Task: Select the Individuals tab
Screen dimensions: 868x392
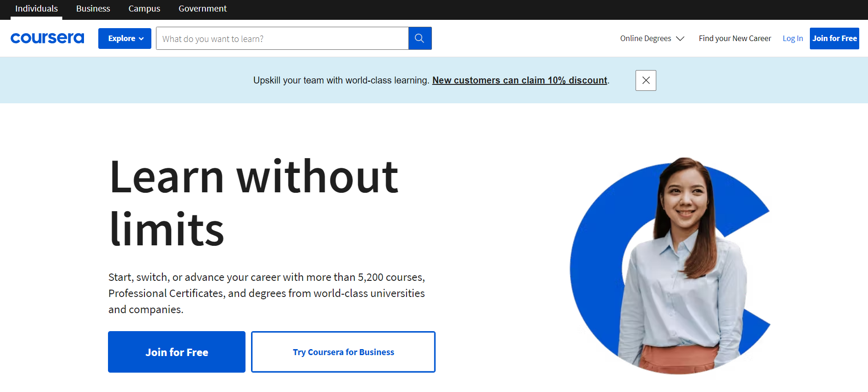Action: 36,9
